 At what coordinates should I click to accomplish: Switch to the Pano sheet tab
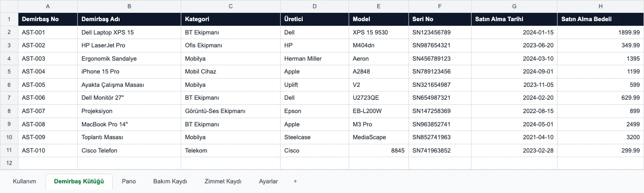coord(129,181)
